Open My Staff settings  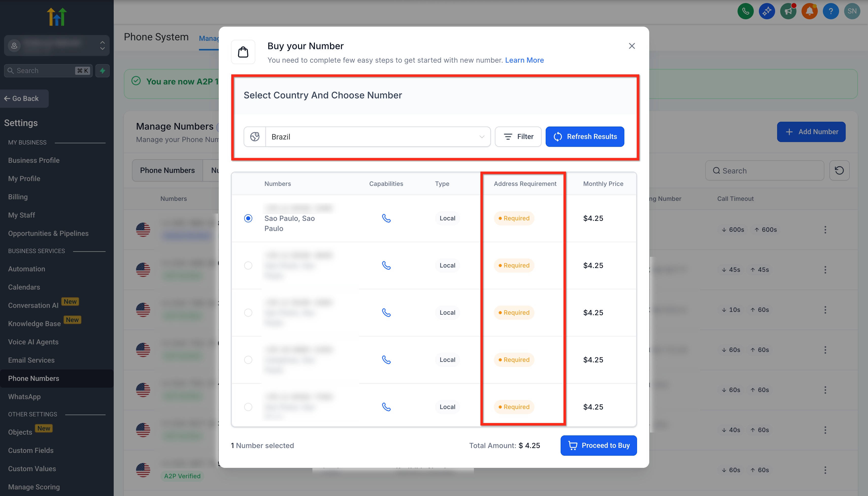click(22, 215)
